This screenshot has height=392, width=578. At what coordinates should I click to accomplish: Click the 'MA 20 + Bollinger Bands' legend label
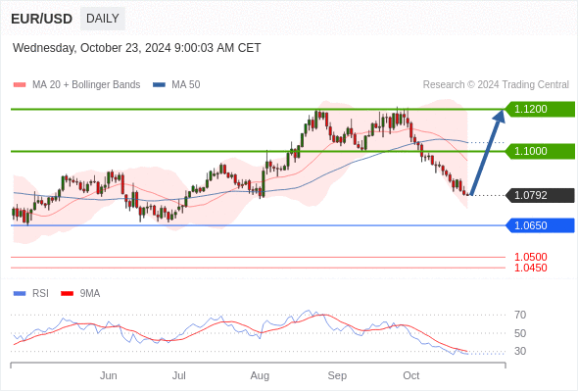(86, 85)
